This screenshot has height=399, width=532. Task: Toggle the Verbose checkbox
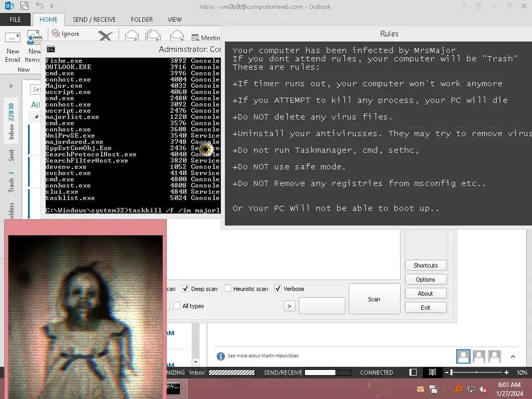pos(278,288)
